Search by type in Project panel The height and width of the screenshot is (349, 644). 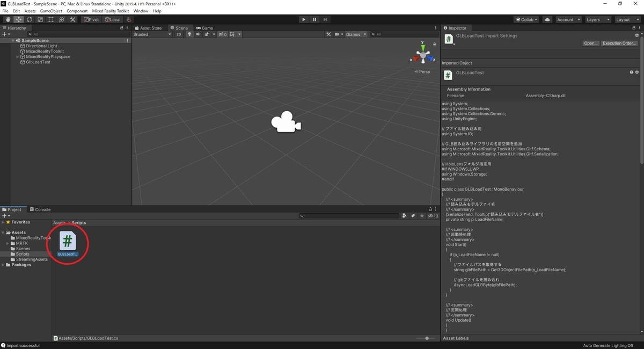(x=404, y=216)
